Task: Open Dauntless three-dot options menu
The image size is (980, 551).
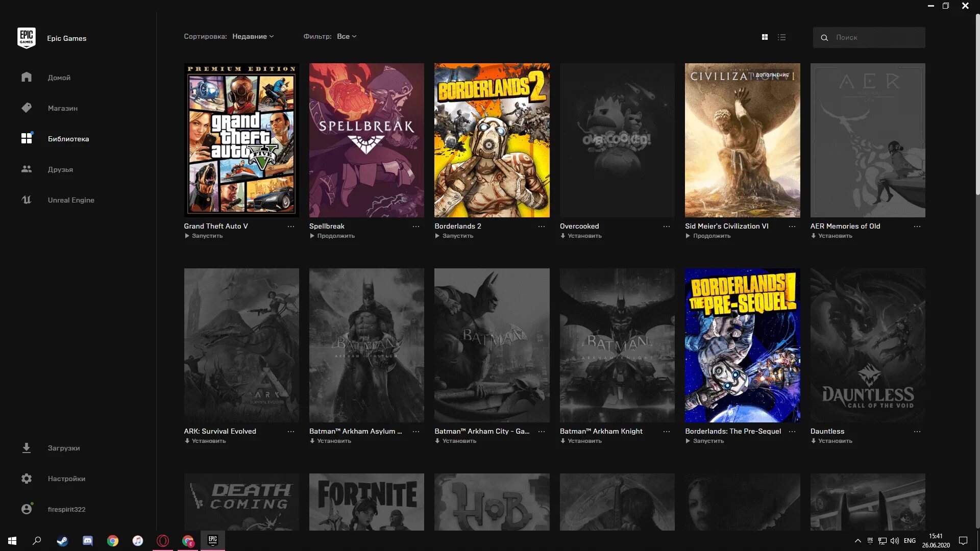Action: coord(917,431)
